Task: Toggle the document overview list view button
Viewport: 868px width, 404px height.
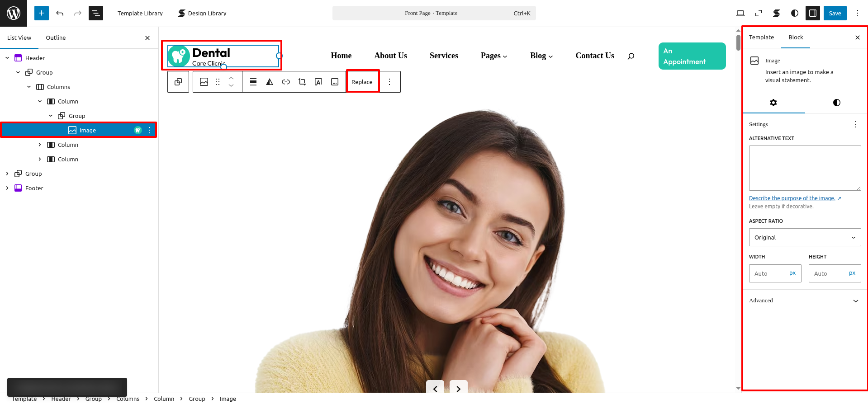Action: [96, 13]
